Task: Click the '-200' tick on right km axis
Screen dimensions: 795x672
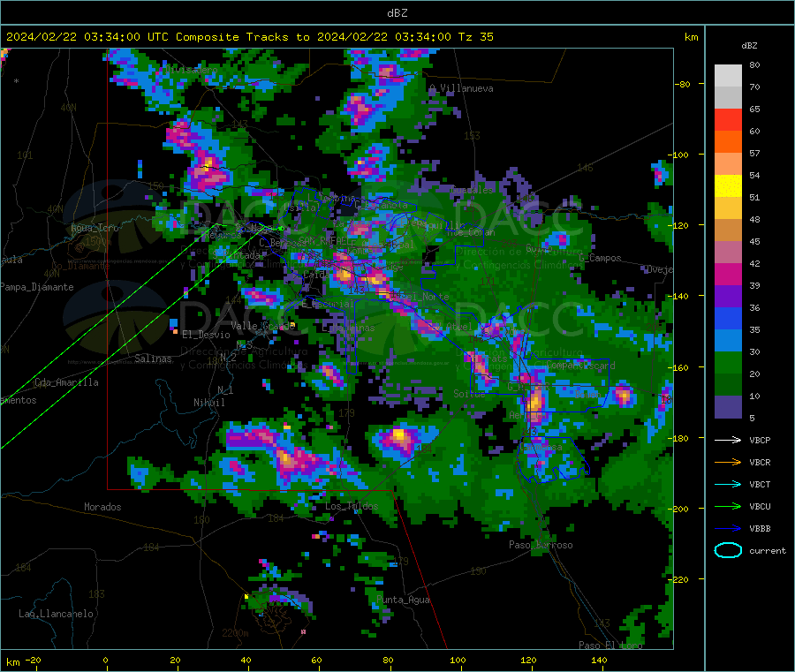Action: click(679, 509)
